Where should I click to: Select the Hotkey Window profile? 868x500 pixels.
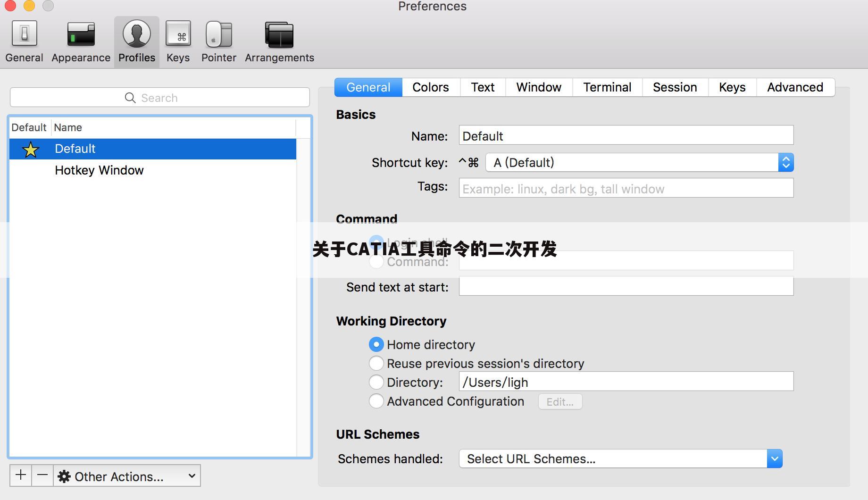coord(99,170)
